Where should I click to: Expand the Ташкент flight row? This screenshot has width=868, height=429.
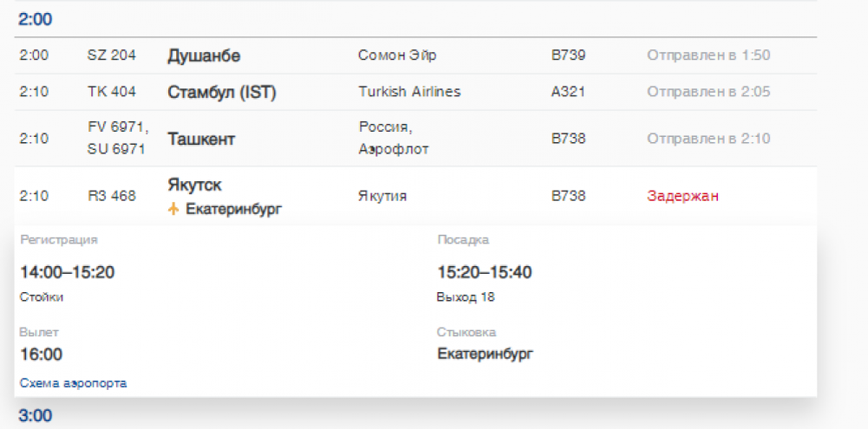pyautogui.click(x=200, y=139)
